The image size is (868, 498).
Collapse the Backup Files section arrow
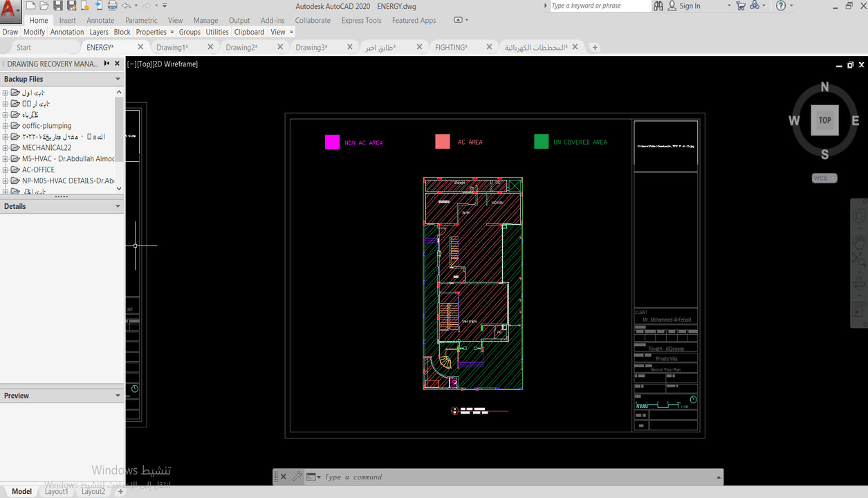tap(118, 79)
